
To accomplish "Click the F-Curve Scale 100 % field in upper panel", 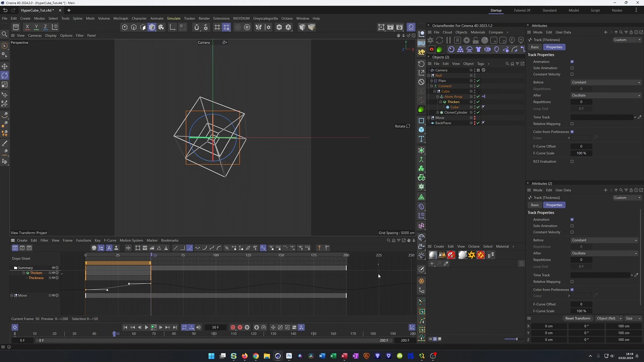I will 581,153.
